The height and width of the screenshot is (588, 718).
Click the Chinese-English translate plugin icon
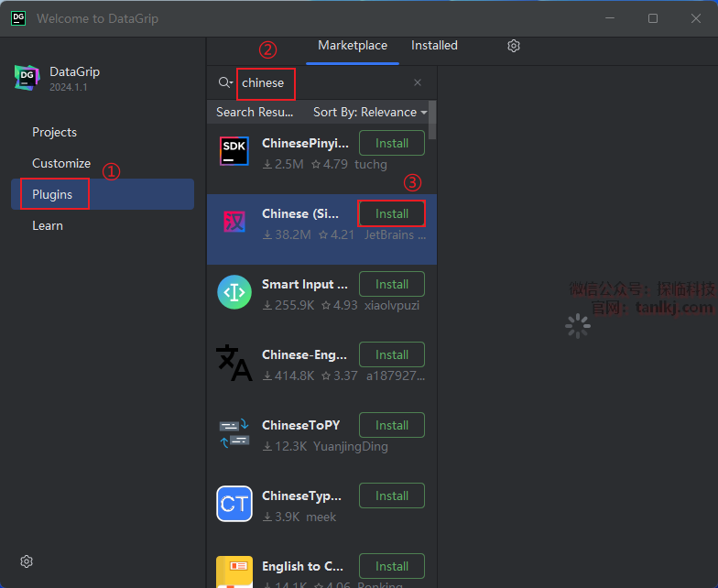[x=234, y=363]
